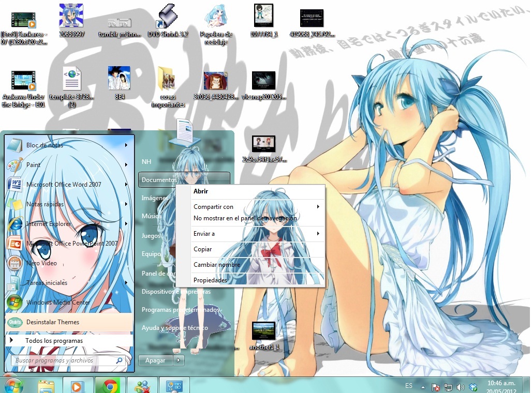Image resolution: width=532 pixels, height=393 pixels.
Task: Open the 1077784_1 image on desktop
Action: 263,20
